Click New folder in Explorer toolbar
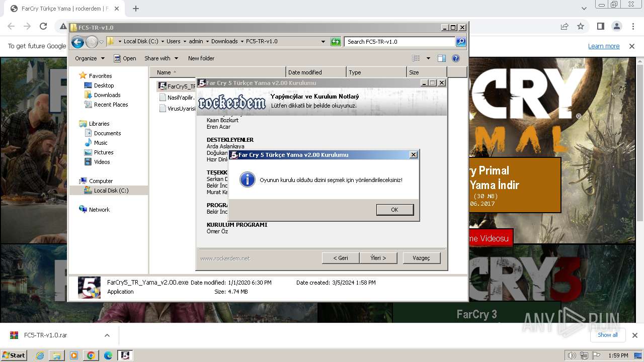The image size is (644, 362). click(x=201, y=58)
